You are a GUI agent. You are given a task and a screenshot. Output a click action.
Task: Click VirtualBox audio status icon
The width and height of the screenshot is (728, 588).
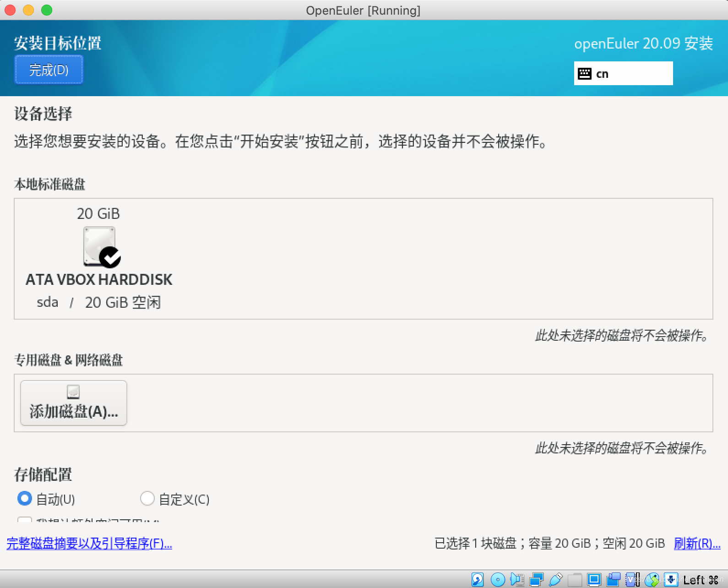point(517,580)
